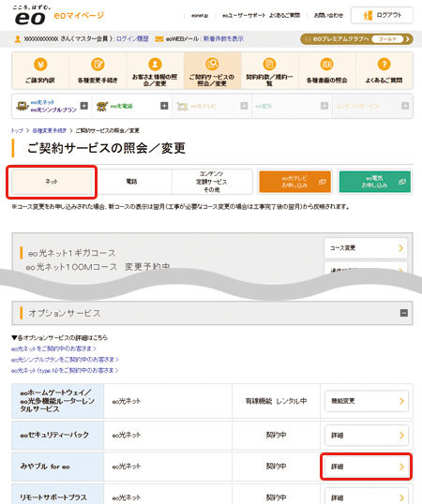This screenshot has height=504, width=422.
Task: Select the ネット tab
Action: (x=52, y=182)
